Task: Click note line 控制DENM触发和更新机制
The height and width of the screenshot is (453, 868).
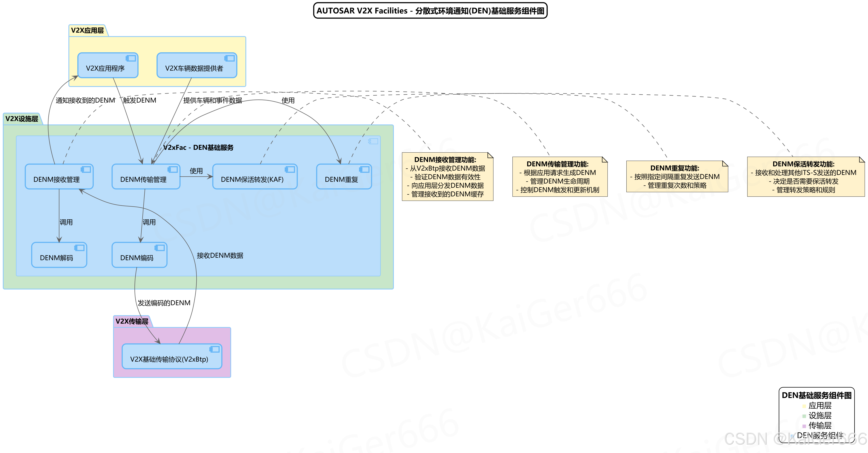Action: 557,190
